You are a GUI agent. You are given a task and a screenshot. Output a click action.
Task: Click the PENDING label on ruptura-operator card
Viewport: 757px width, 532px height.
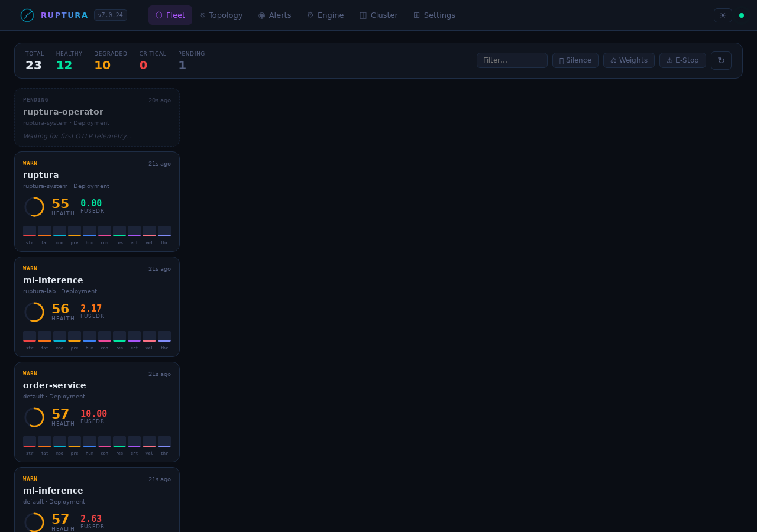[x=35, y=100]
